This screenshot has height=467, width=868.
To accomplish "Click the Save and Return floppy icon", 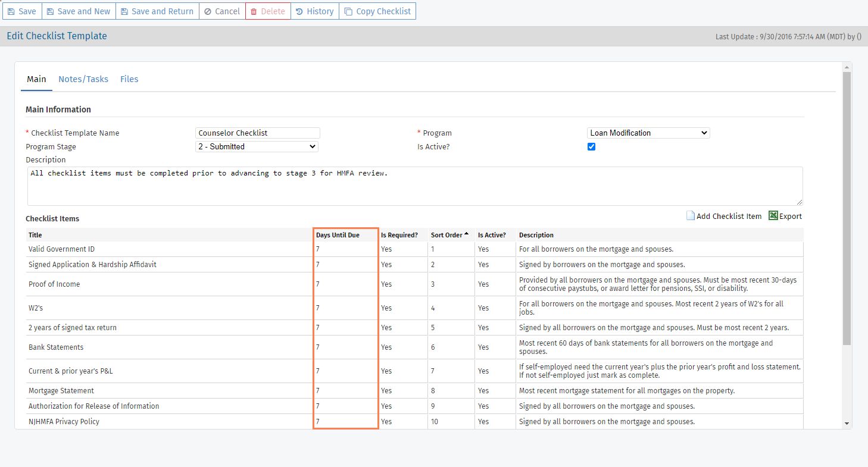I will pos(124,11).
